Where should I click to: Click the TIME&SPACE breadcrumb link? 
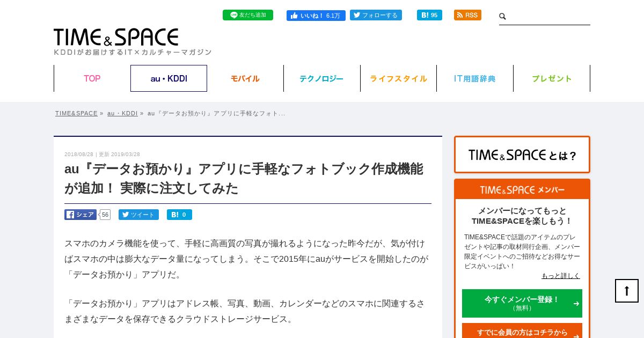(x=76, y=113)
